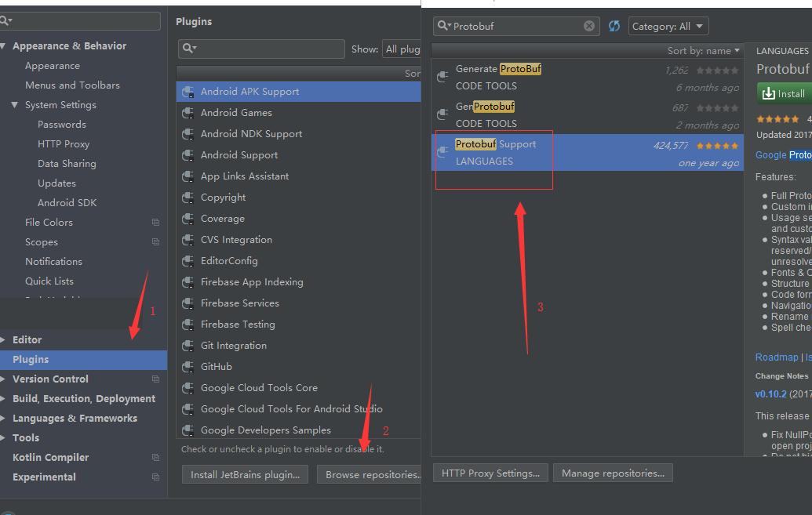
Task: Click Google Cloud Tools For Android Studio icon
Action: pyautogui.click(x=188, y=409)
